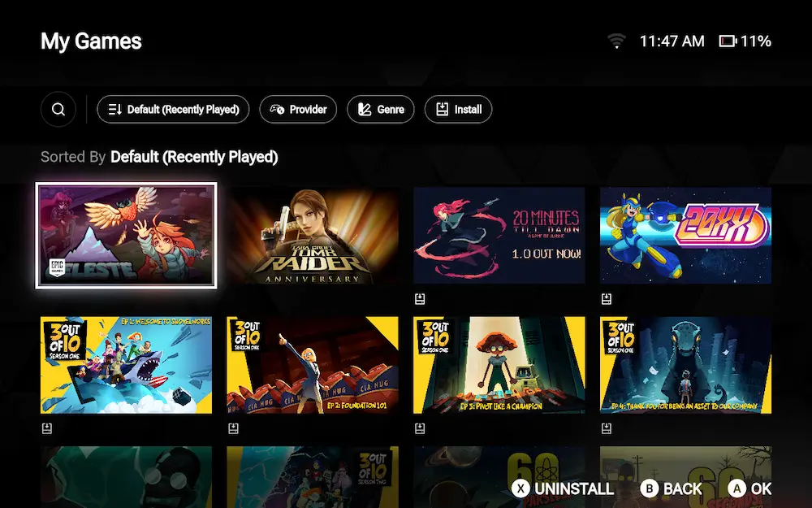Click the Sorted By Default (Recently Played) label

coord(159,157)
